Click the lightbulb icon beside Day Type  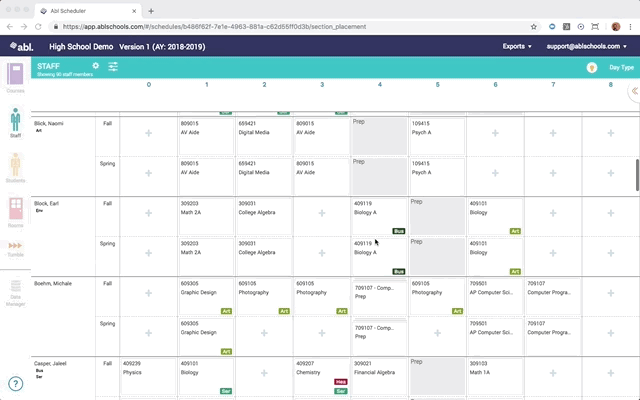(x=591, y=67)
